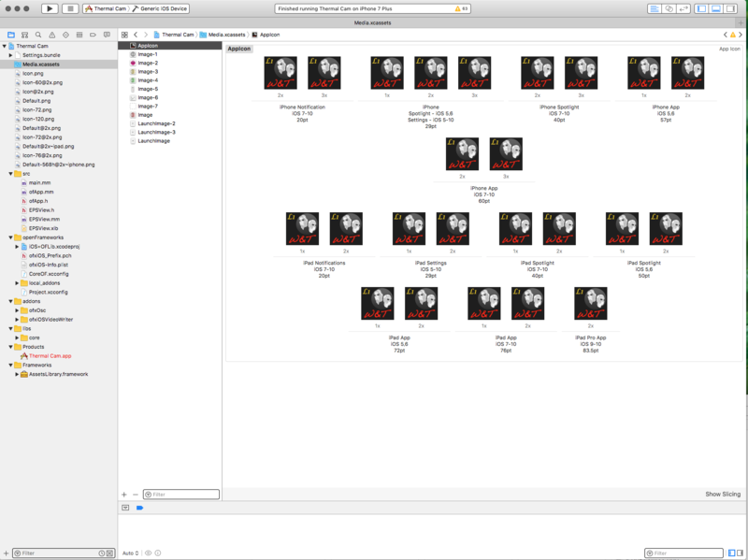Expand AssetsLibrary.framework

tap(17, 375)
